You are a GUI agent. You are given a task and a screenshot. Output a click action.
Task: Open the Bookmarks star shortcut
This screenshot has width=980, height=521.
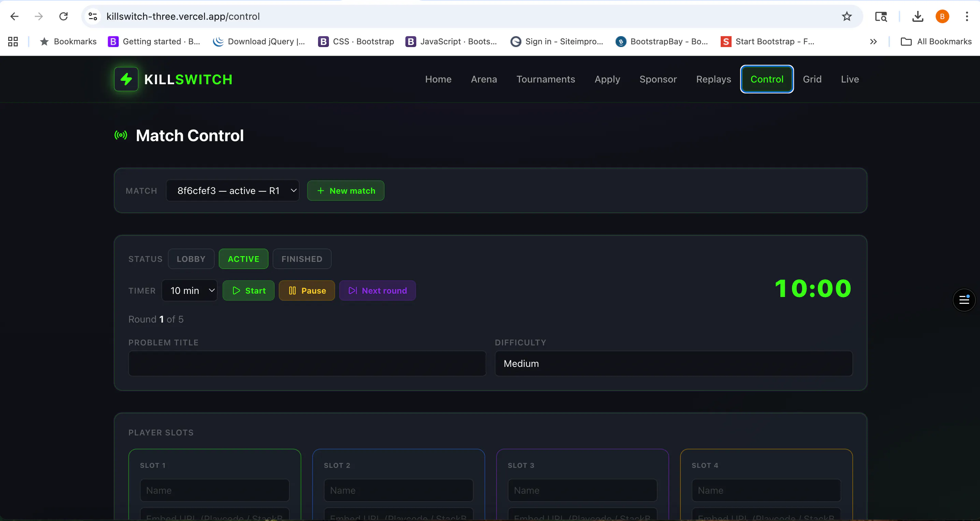pyautogui.click(x=68, y=41)
